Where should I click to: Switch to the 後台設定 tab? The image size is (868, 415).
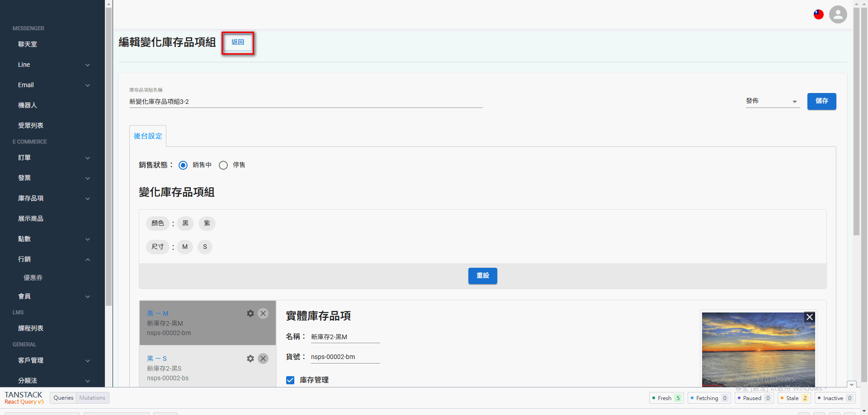(x=148, y=136)
